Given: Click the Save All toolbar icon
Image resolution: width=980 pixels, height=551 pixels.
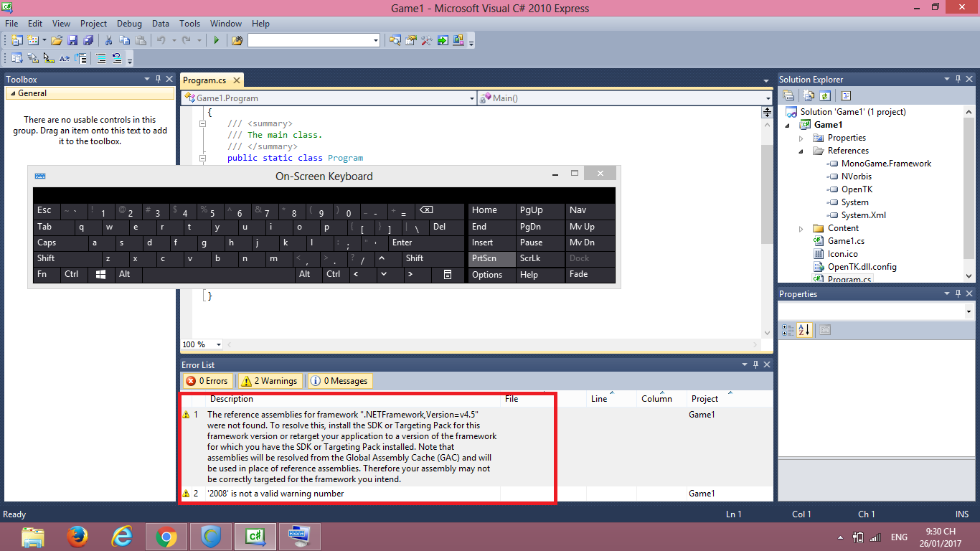Looking at the screenshot, I should click(88, 41).
